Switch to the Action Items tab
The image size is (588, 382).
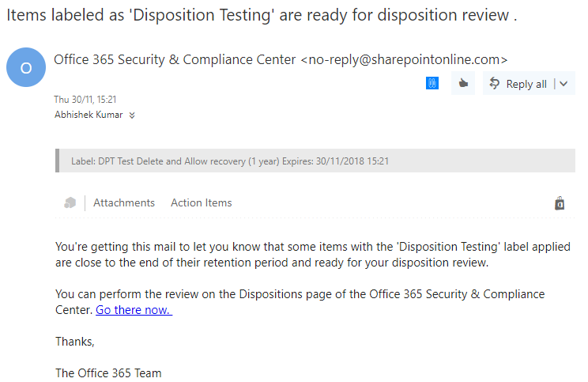(x=202, y=202)
